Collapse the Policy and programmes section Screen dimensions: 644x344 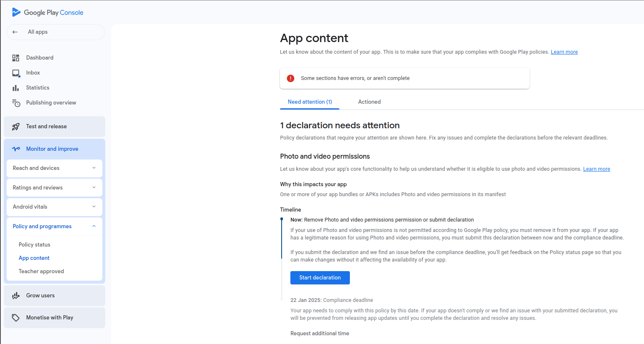pyautogui.click(x=94, y=227)
